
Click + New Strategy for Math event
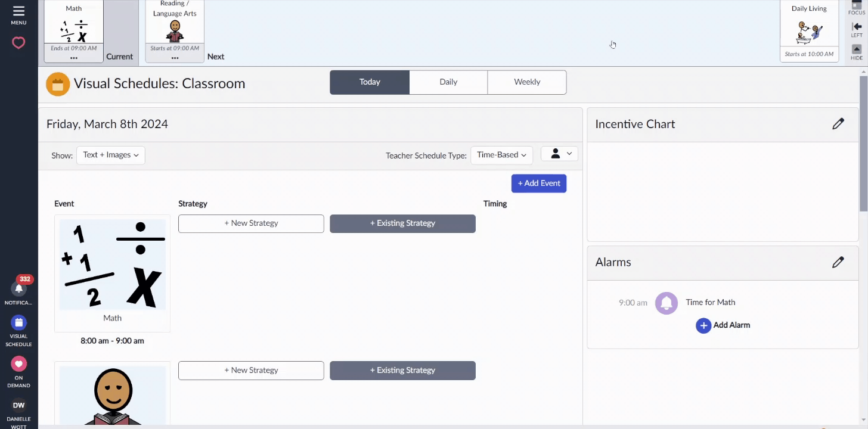point(251,223)
